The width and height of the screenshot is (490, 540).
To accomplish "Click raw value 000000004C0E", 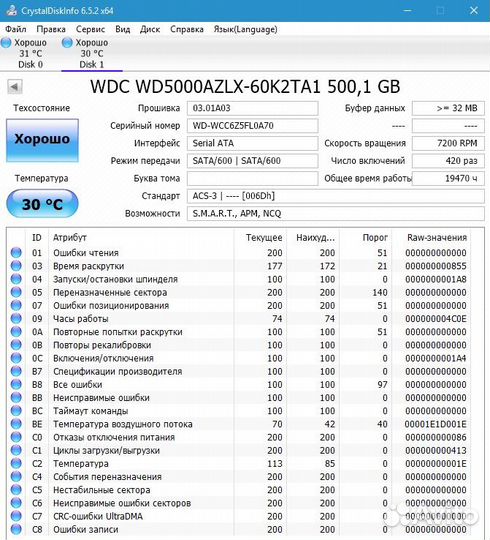I will coord(436,319).
